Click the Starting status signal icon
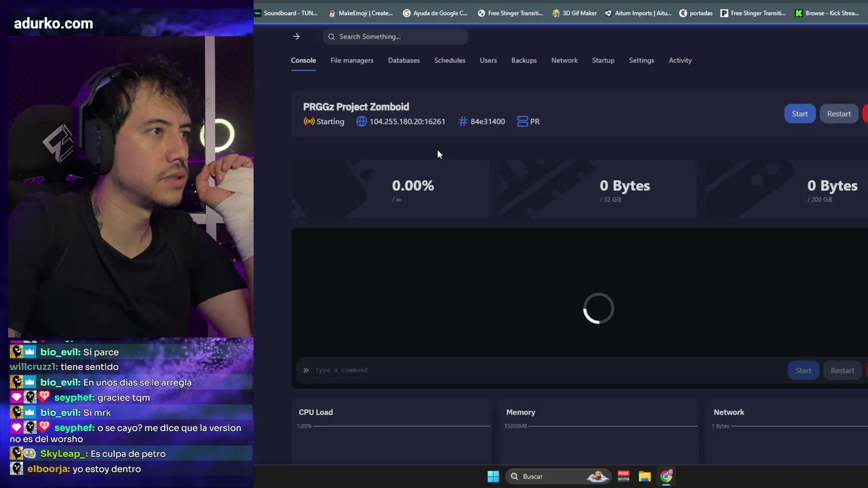 tap(309, 121)
